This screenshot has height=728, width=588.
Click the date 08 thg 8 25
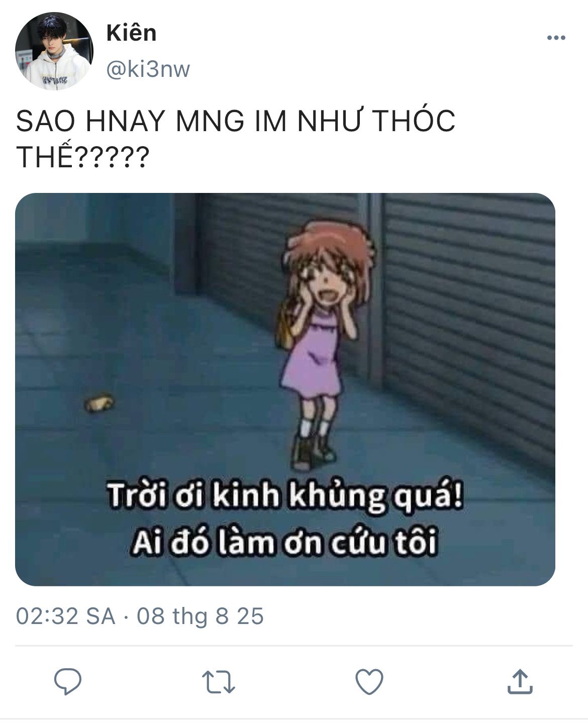point(200,616)
